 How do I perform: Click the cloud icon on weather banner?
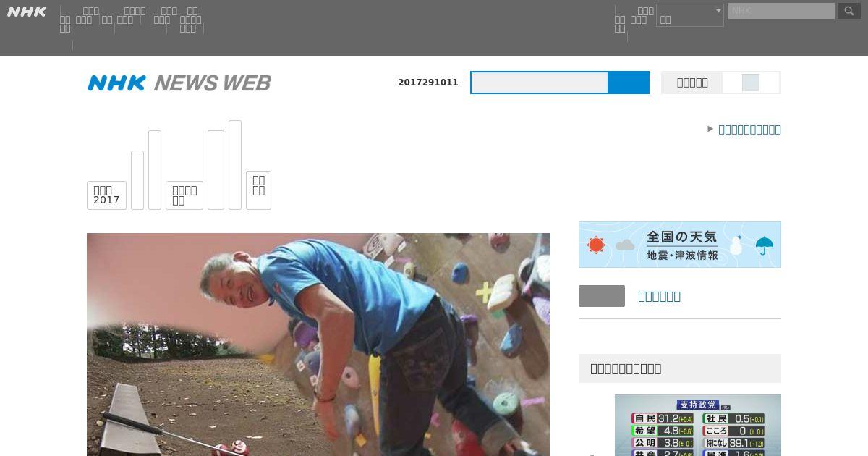[624, 245]
